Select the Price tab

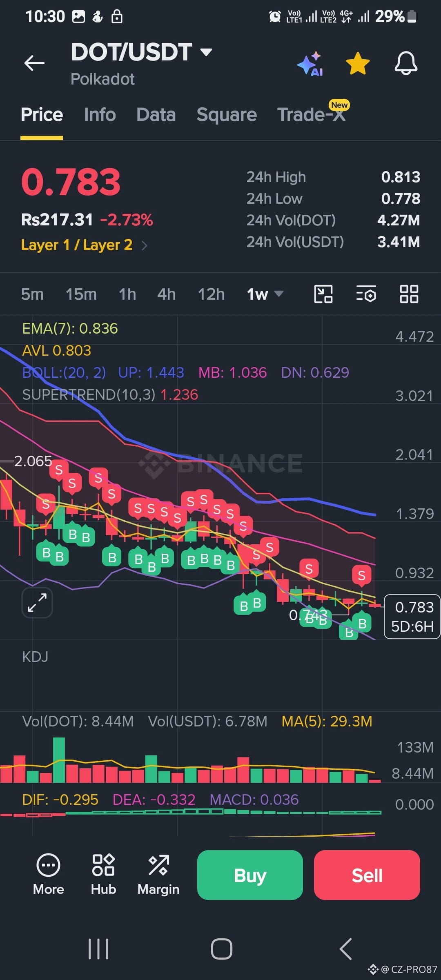[42, 114]
